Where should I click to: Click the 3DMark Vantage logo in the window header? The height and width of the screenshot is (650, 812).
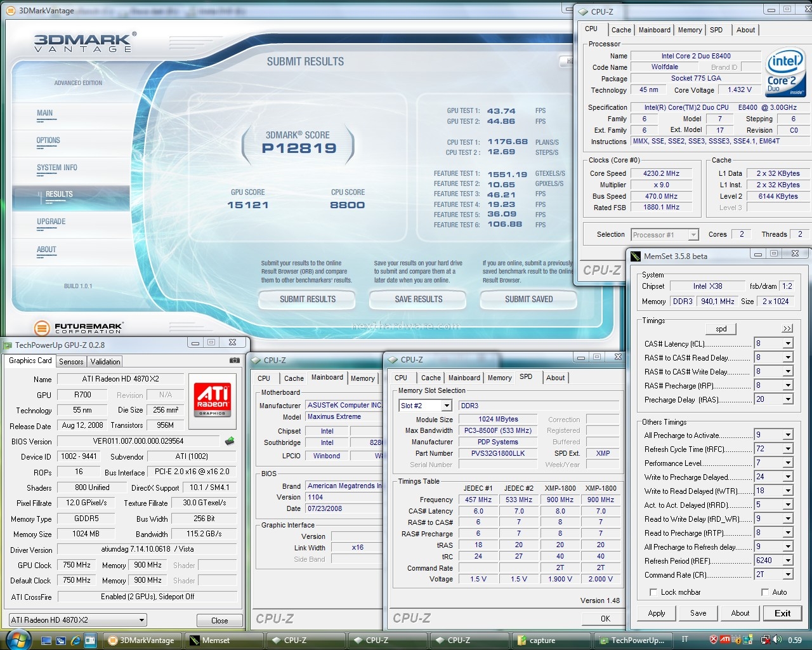pos(84,42)
